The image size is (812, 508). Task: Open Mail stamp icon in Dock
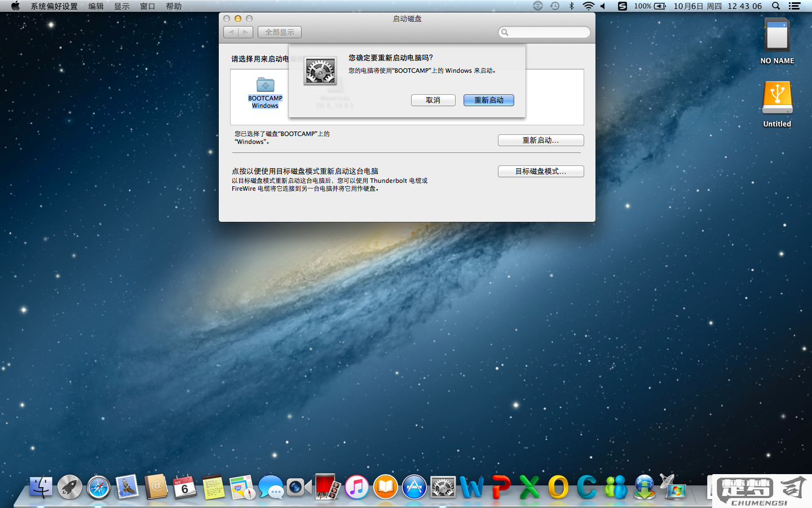pyautogui.click(x=127, y=487)
